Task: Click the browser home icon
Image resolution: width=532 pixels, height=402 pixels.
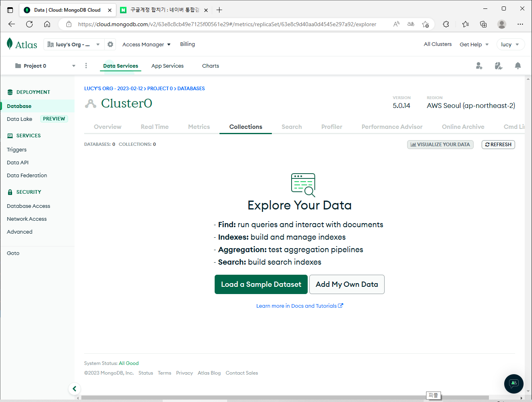Action: pos(47,24)
